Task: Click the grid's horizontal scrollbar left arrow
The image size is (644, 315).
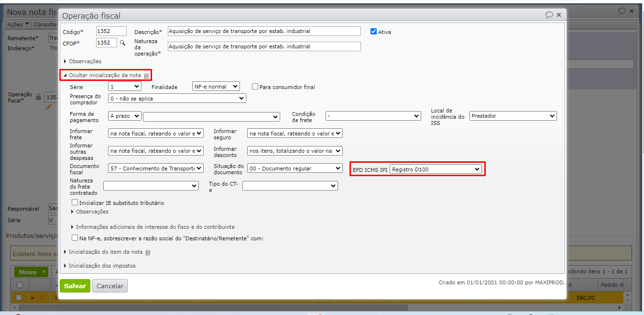Action: pos(15,307)
